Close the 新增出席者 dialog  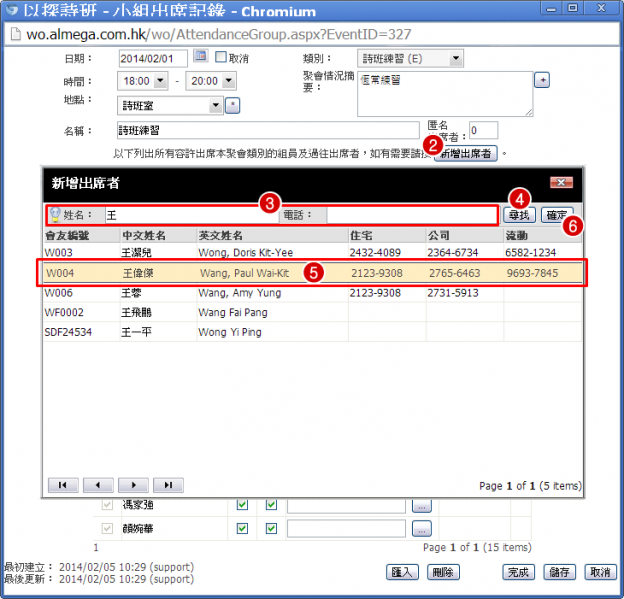point(561,182)
